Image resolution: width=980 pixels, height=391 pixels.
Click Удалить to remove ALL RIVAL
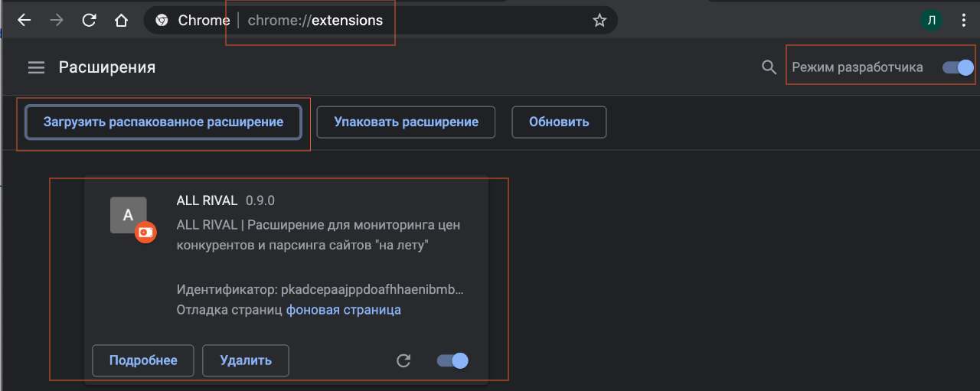246,360
